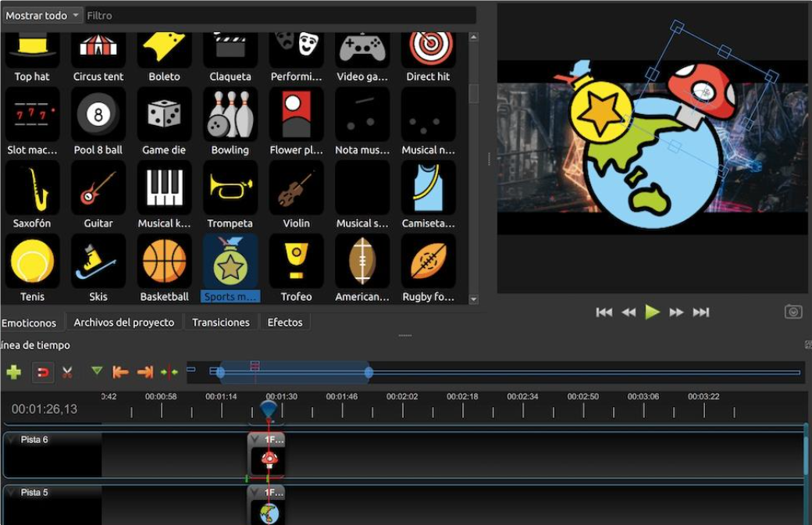Select the Guitar emoji
Image resolution: width=812 pixels, height=525 pixels.
coord(98,195)
